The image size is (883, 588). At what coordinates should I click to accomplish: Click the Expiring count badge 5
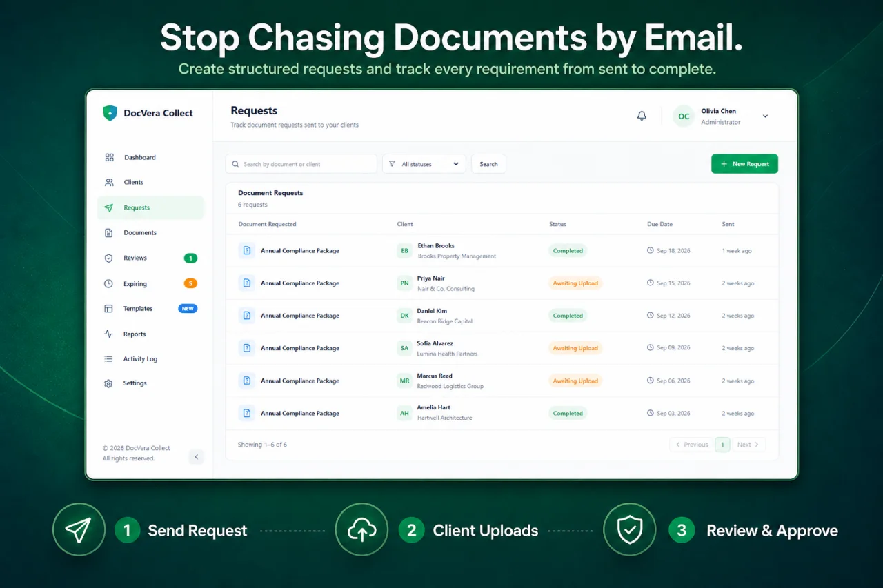pyautogui.click(x=190, y=283)
